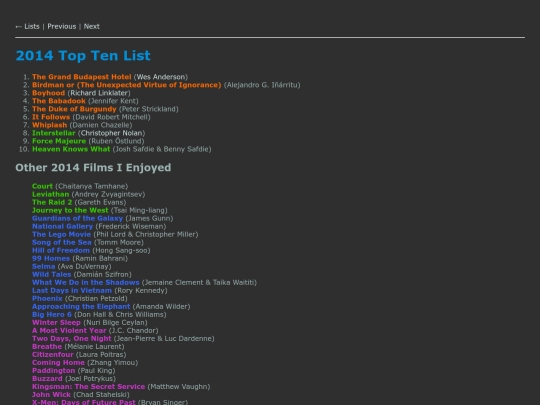
Task: Select Approaching the Elephant title
Action: [81, 307]
